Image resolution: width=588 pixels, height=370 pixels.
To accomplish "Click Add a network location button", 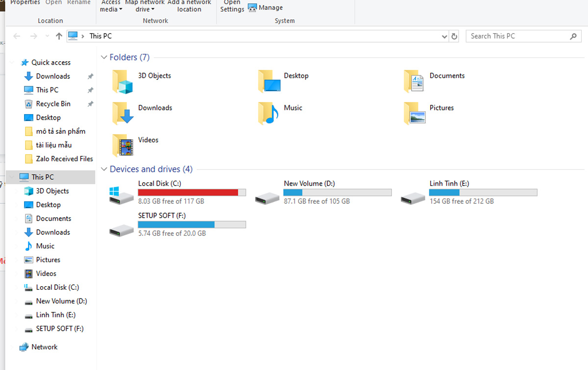I will pos(189,6).
